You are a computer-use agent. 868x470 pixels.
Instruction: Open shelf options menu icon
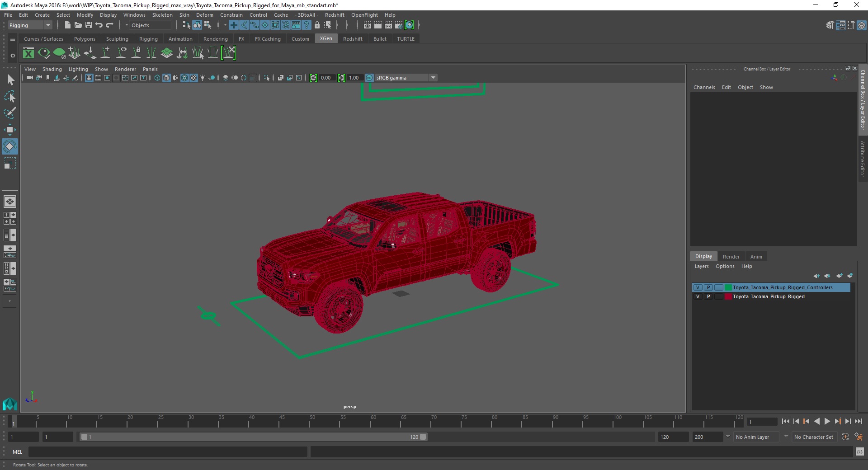[13, 56]
